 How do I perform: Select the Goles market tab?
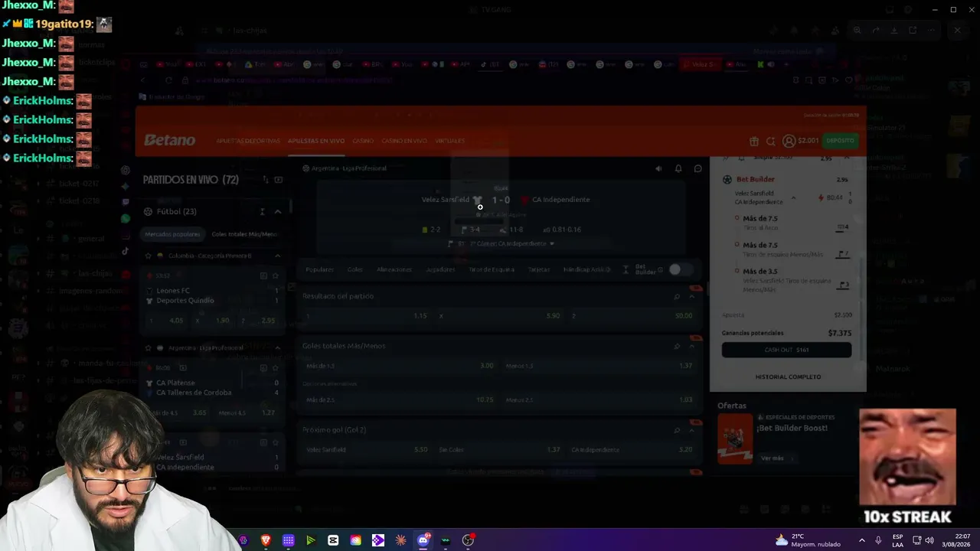355,269
